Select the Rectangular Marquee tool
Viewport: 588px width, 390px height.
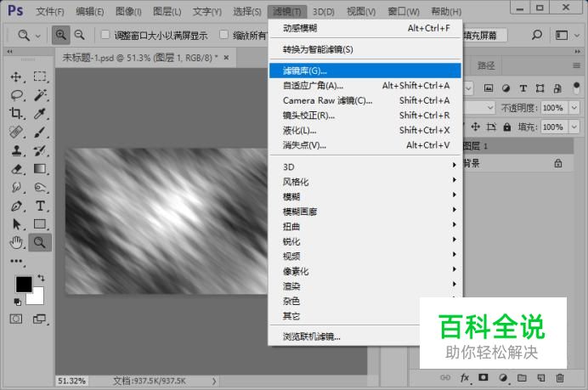pyautogui.click(x=40, y=76)
